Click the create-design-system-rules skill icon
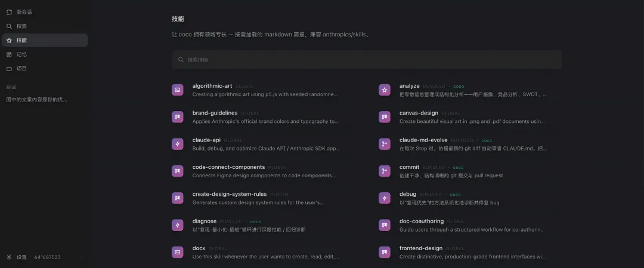 178,198
